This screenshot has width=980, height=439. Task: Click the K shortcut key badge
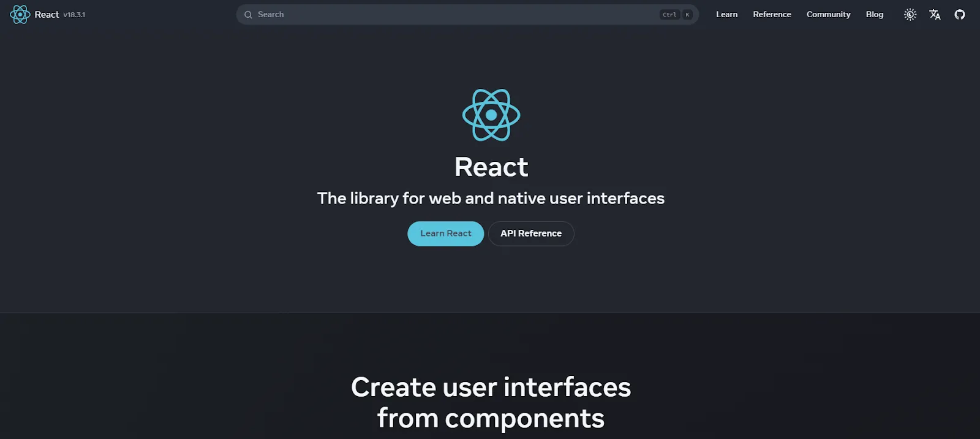click(687, 15)
